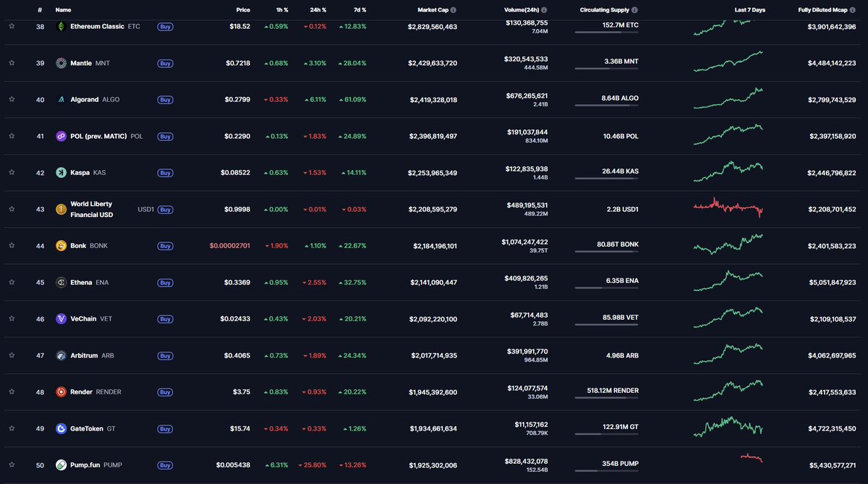Click the World Liberty Financial USD logo

point(61,209)
